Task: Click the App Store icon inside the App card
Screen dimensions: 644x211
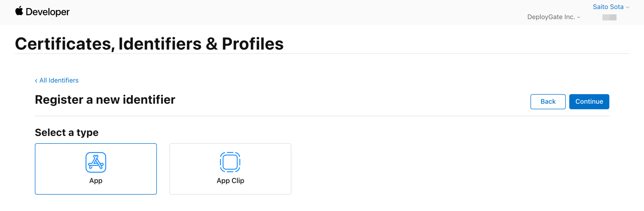Action: [x=96, y=162]
